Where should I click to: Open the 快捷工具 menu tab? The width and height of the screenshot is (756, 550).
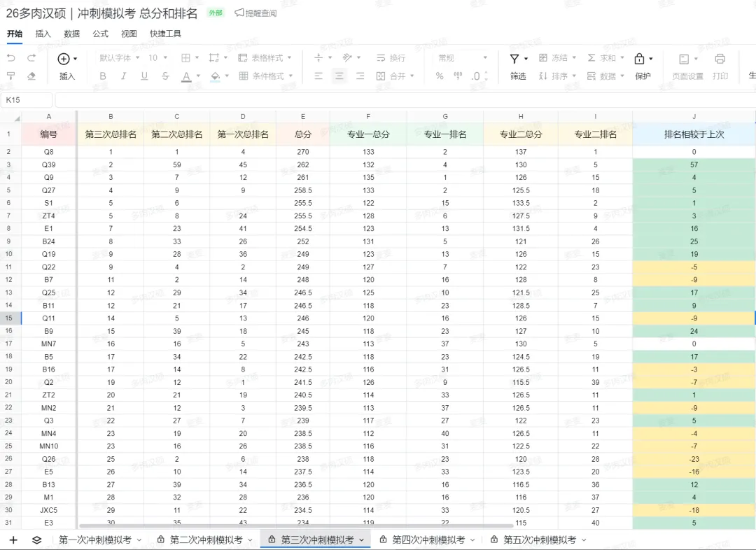point(165,34)
